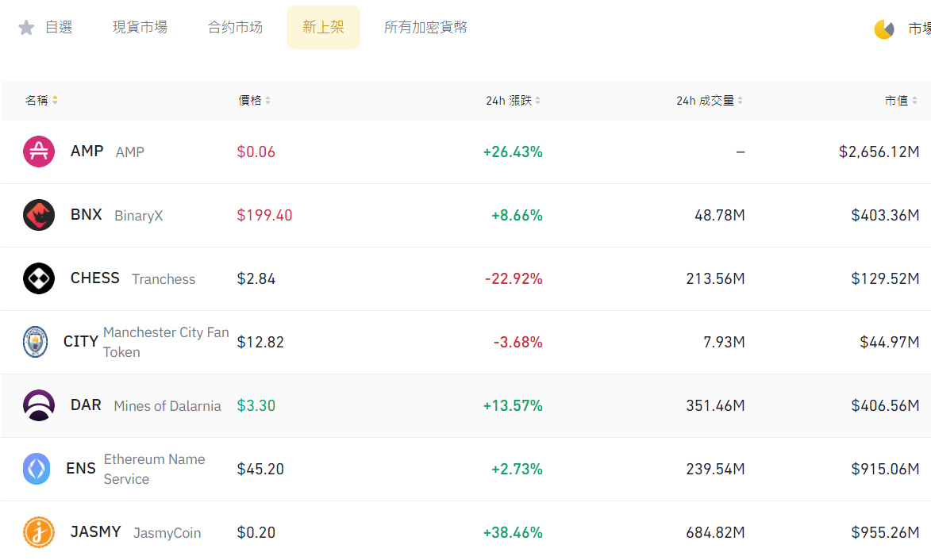Open the ENS ticker symbol
This screenshot has height=560, width=931.
coord(81,469)
